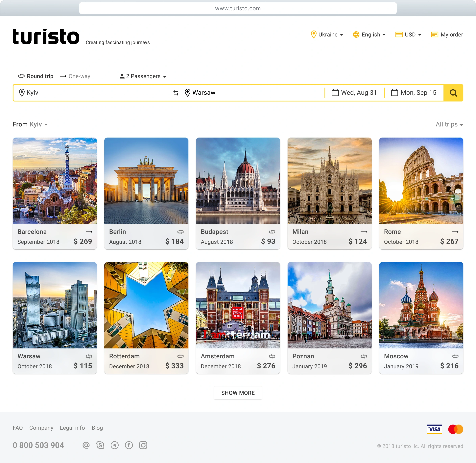Open the Rome Colosseum thumbnail
This screenshot has height=463, width=476.
point(421,181)
